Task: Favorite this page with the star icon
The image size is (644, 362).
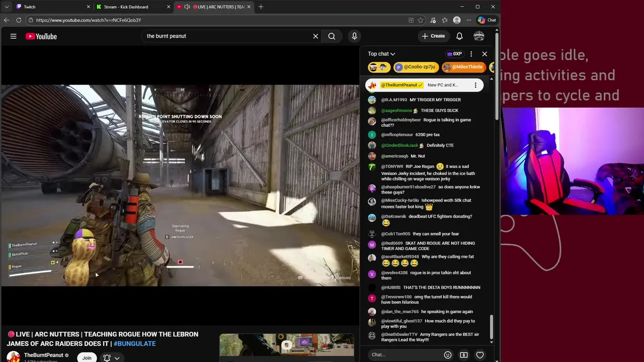Action: pos(421,20)
